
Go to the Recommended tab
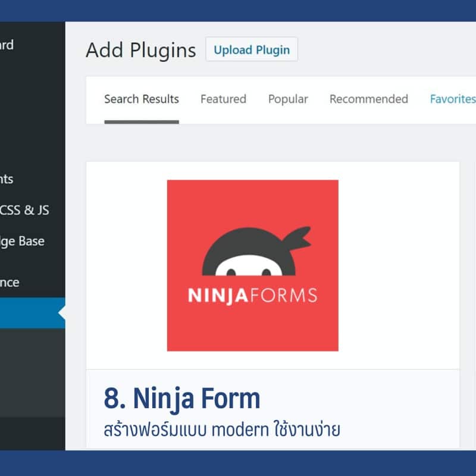(368, 99)
